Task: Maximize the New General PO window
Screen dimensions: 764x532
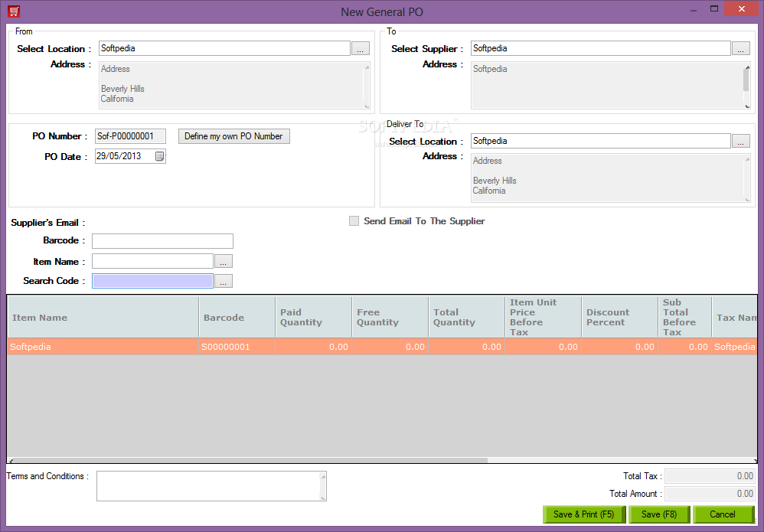Action: click(x=713, y=8)
